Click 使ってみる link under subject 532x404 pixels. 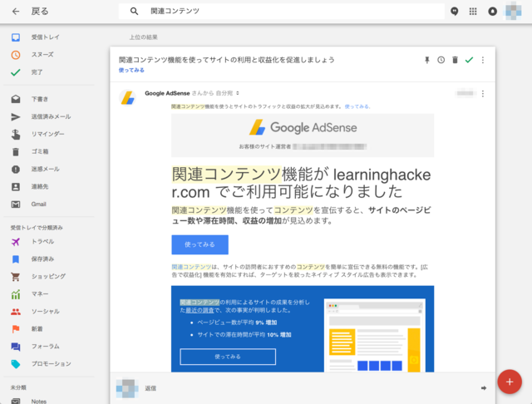(x=131, y=70)
